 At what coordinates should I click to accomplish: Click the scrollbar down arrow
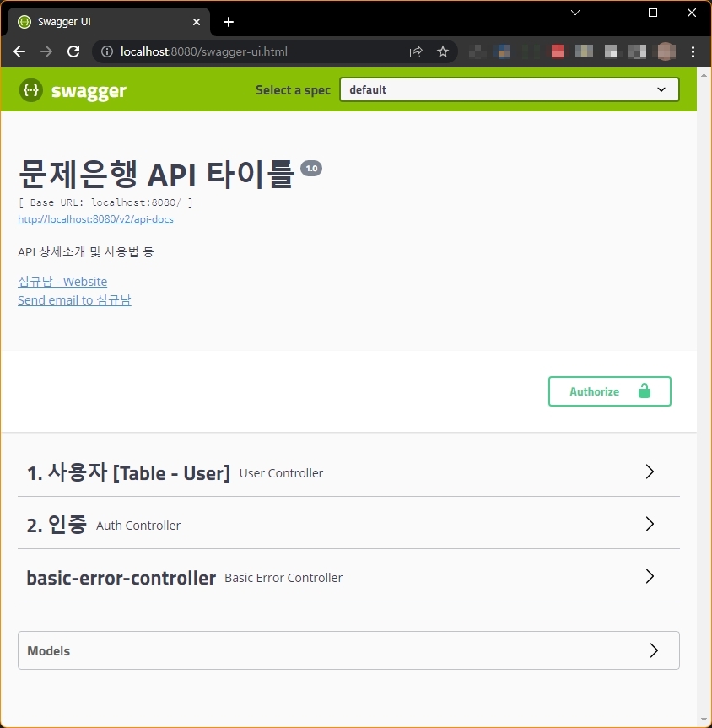pyautogui.click(x=704, y=720)
